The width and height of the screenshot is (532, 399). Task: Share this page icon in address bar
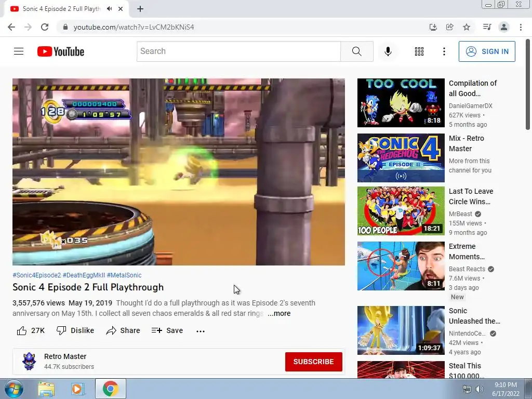click(449, 27)
